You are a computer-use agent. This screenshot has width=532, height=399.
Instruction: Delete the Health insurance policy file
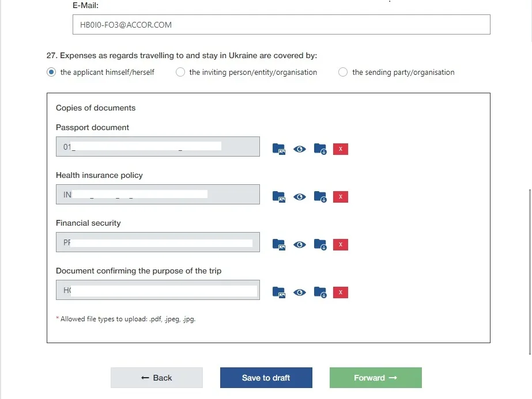[x=340, y=196]
